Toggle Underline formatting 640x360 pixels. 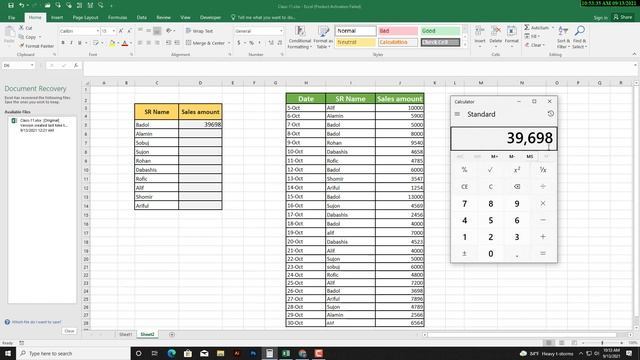click(x=80, y=43)
